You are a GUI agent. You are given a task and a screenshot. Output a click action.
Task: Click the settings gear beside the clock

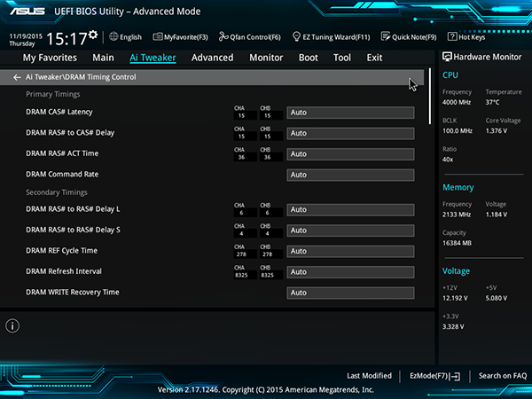coord(93,35)
